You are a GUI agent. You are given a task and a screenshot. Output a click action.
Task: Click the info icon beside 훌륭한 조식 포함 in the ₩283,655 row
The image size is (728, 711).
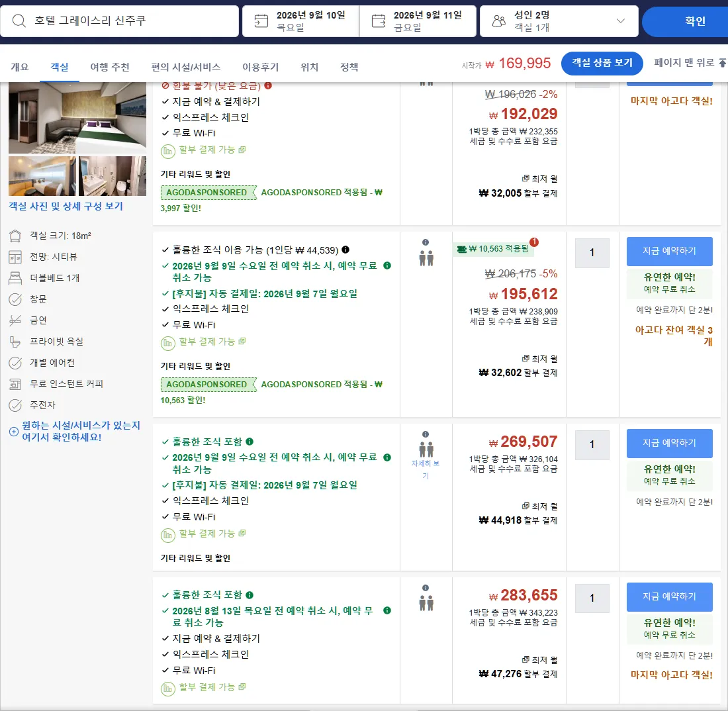point(250,595)
